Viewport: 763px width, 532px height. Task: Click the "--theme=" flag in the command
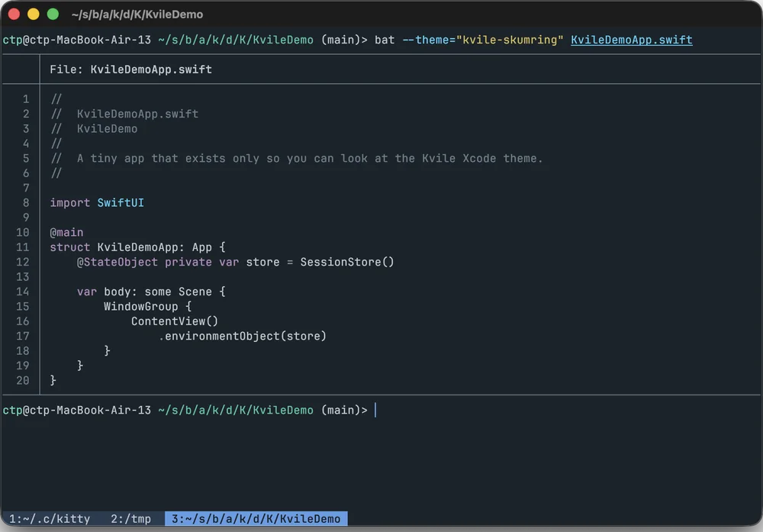(x=429, y=40)
